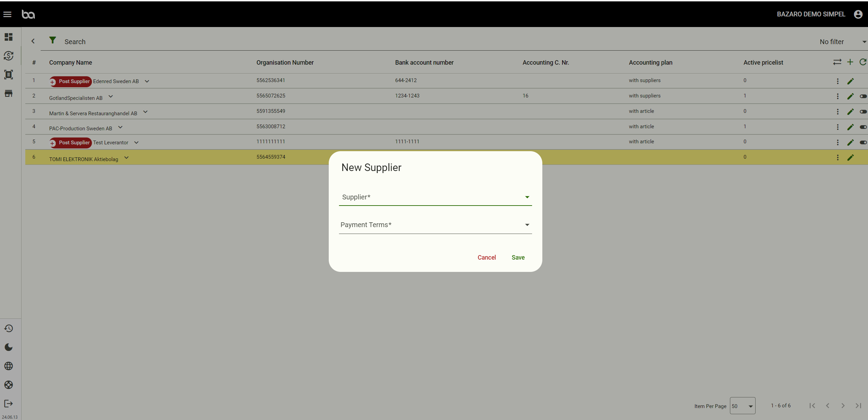Open three-dot menu for Test Leverantor row
This screenshot has width=868, height=420.
tap(838, 142)
